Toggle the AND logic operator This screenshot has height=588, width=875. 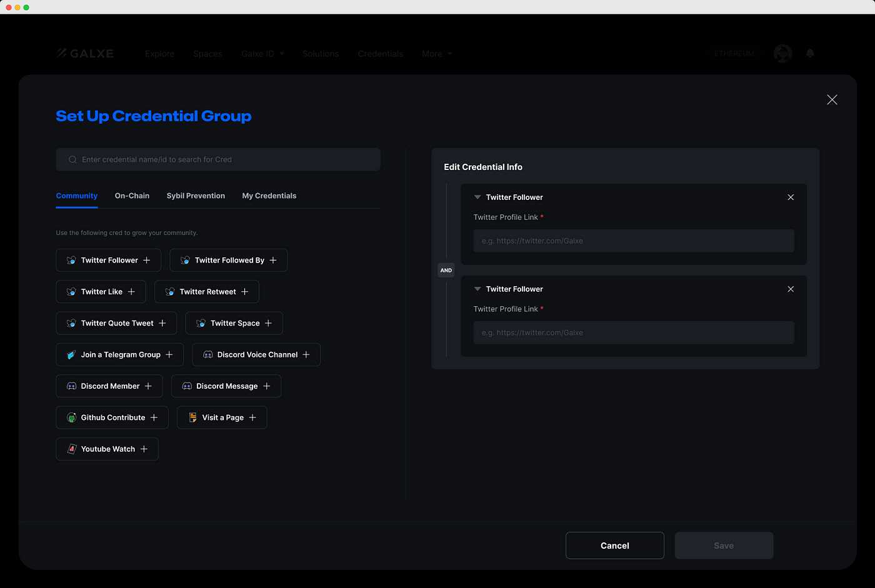point(446,271)
